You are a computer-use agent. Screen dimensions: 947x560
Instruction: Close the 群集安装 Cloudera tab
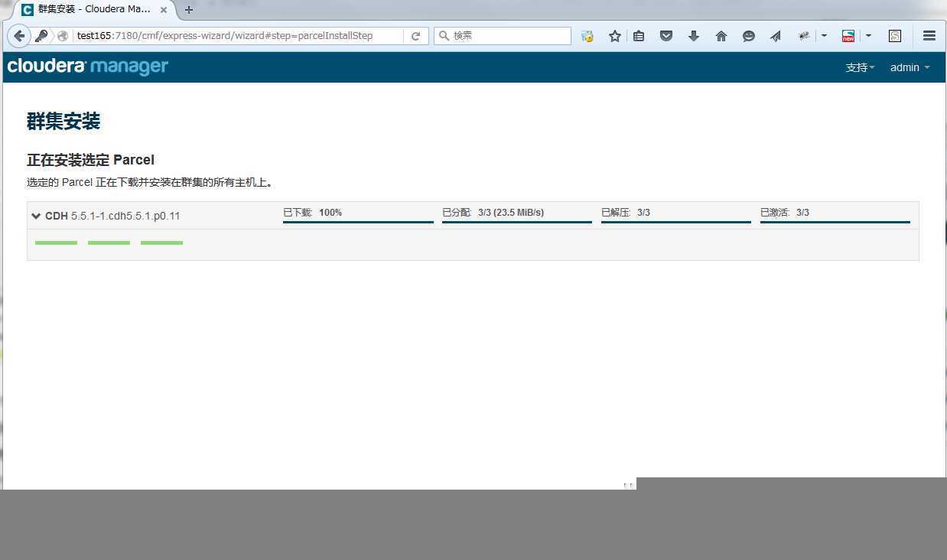(x=164, y=10)
